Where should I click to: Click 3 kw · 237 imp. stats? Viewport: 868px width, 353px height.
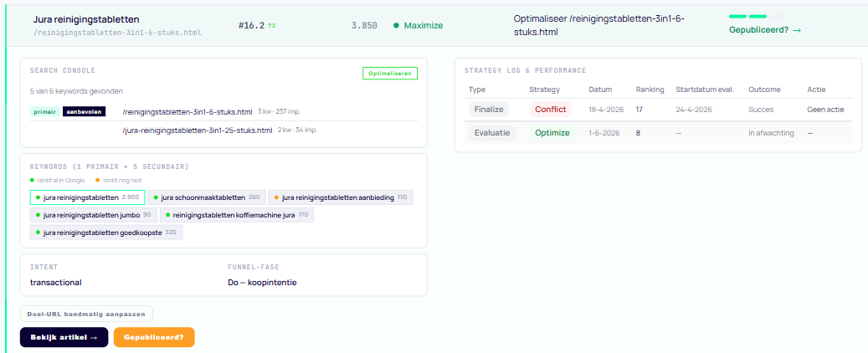(279, 112)
